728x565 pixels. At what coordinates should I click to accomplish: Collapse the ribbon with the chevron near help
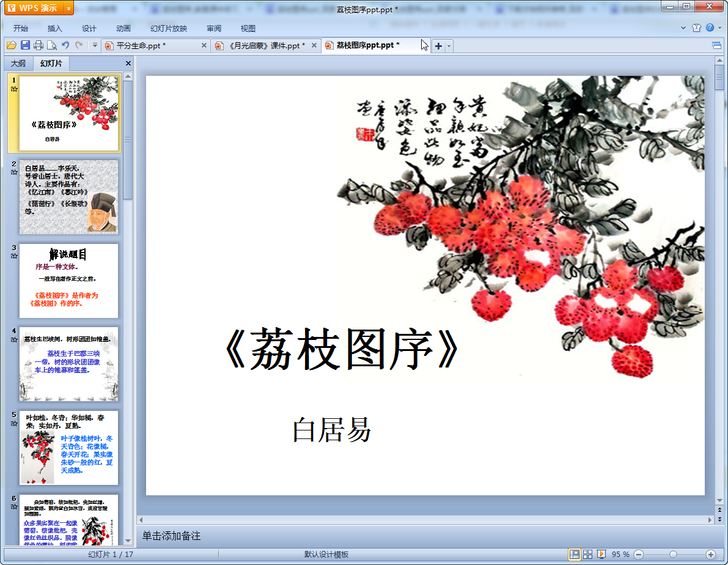(683, 28)
